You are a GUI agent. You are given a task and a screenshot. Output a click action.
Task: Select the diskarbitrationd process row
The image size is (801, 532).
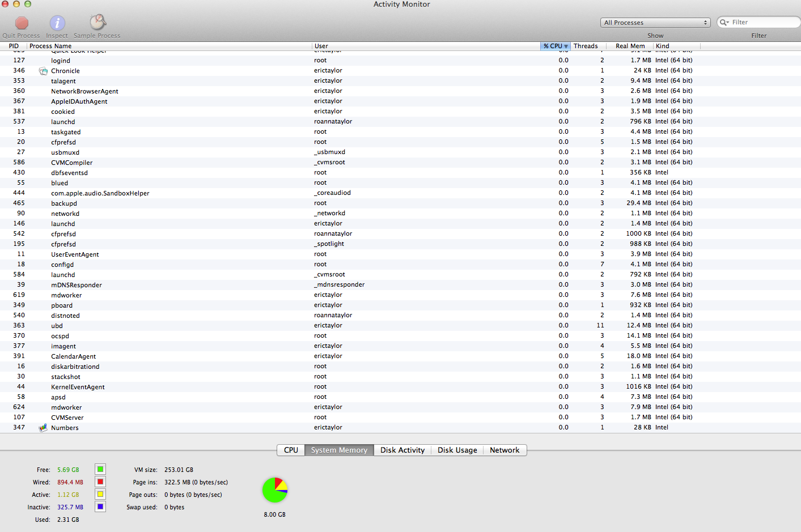point(400,367)
